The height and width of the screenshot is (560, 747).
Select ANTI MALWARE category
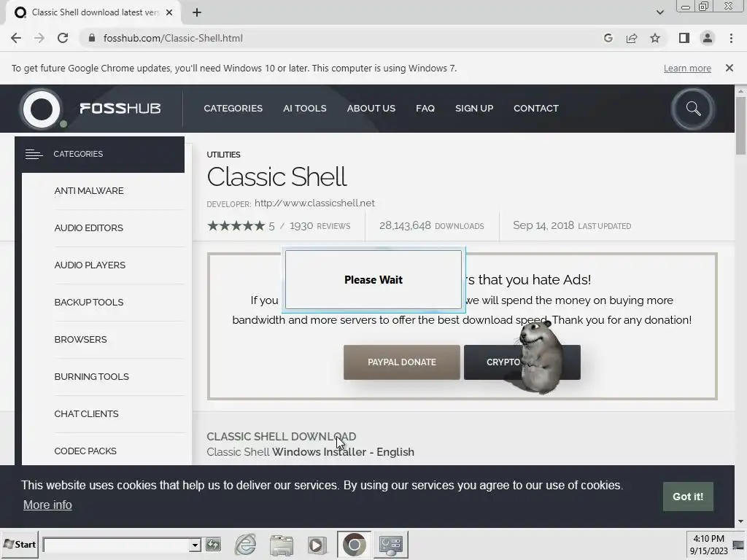[x=88, y=191]
